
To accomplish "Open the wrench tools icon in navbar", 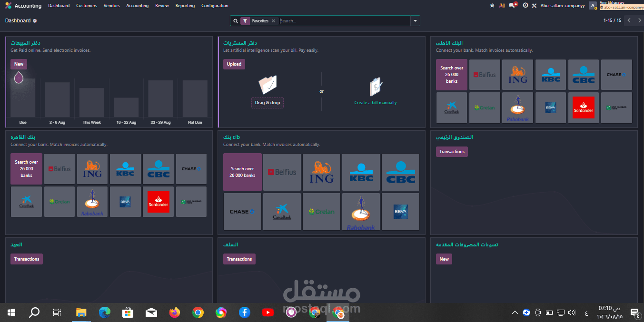I will point(534,6).
